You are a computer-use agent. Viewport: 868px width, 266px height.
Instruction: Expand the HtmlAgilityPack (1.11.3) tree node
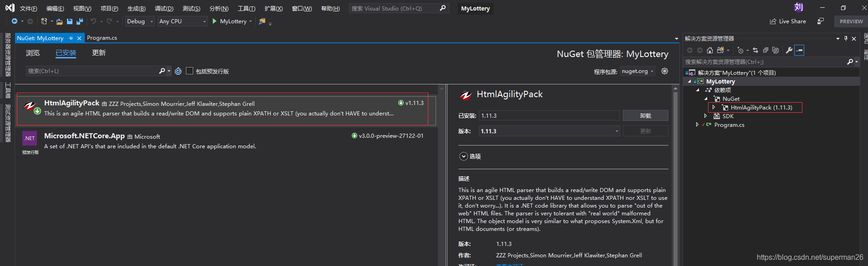(714, 108)
